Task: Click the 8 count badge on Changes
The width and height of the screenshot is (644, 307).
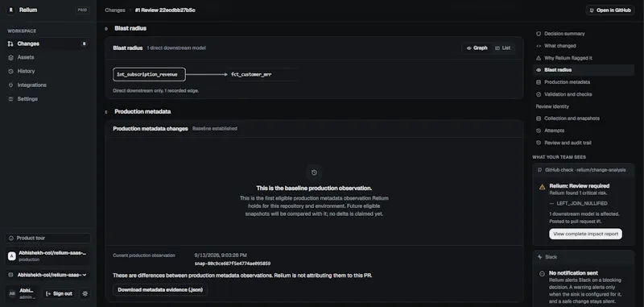Action: (x=85, y=44)
